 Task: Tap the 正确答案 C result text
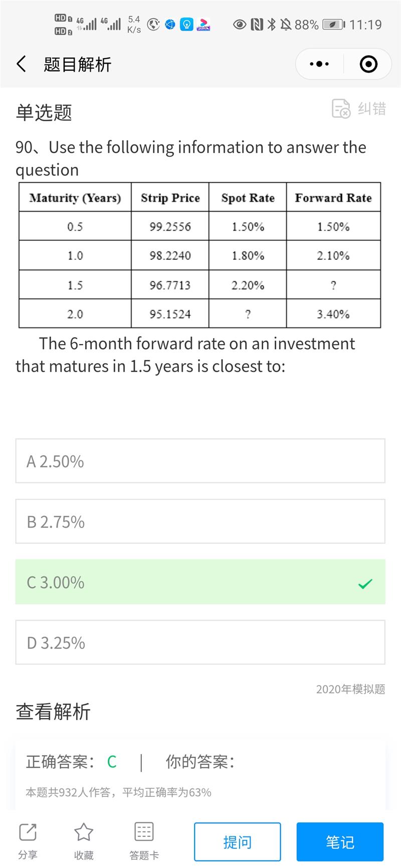(x=71, y=762)
